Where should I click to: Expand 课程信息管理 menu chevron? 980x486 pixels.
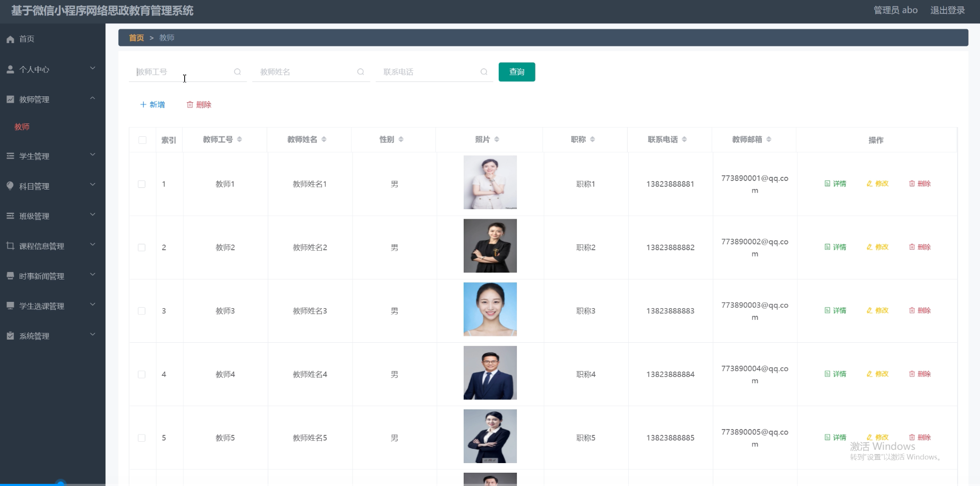pos(93,244)
